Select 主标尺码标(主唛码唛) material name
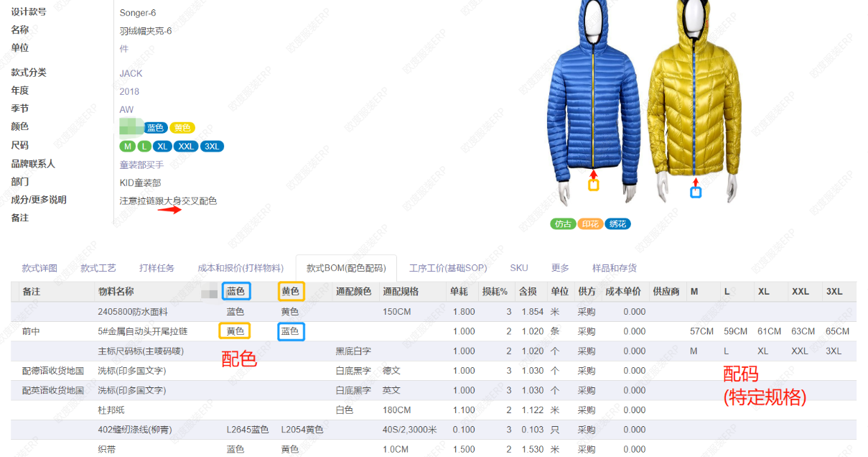Image resolution: width=868 pixels, height=457 pixels. click(141, 351)
